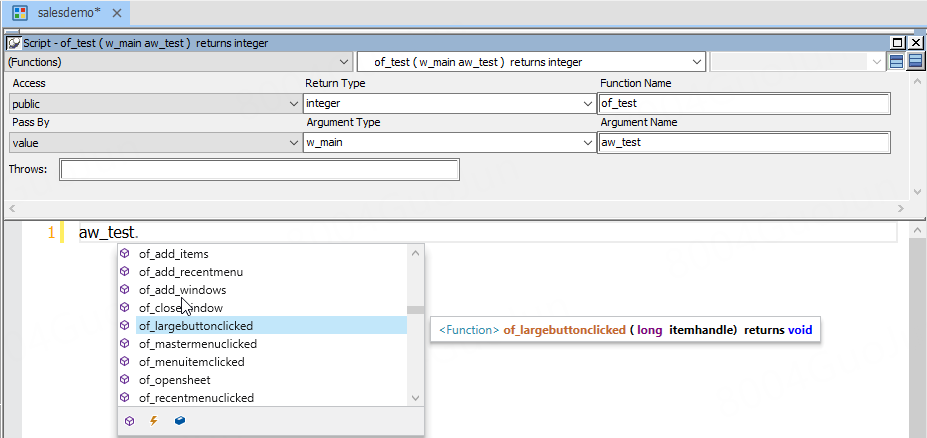Click the cube icon beside of_opensheet
This screenshot has height=438, width=927.
click(x=125, y=380)
